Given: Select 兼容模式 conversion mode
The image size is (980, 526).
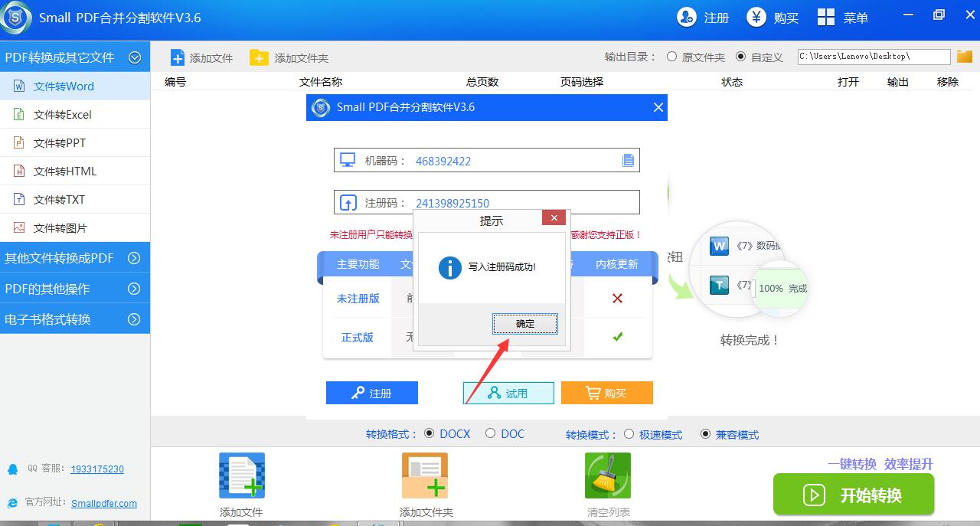Looking at the screenshot, I should (730, 435).
